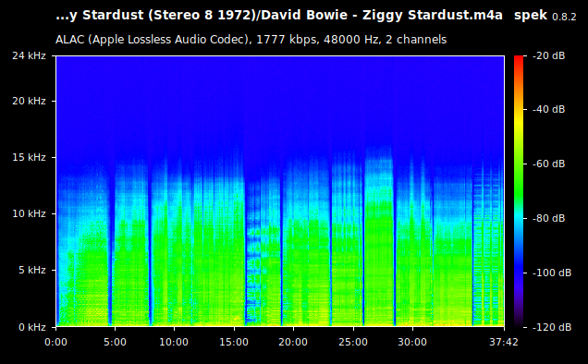
Task: Click the '20 kHz' frequency axis label
Action: coord(29,102)
